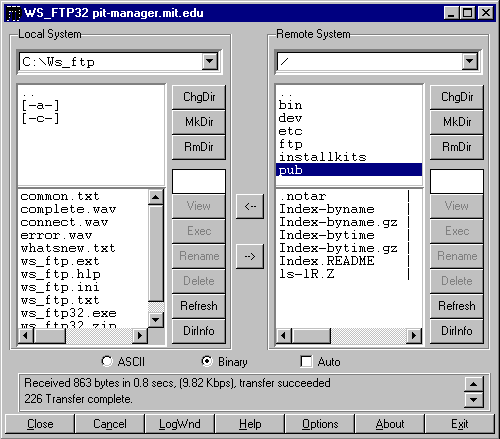Select remote file ls-lR.Z
The image size is (500, 439).
click(x=307, y=274)
